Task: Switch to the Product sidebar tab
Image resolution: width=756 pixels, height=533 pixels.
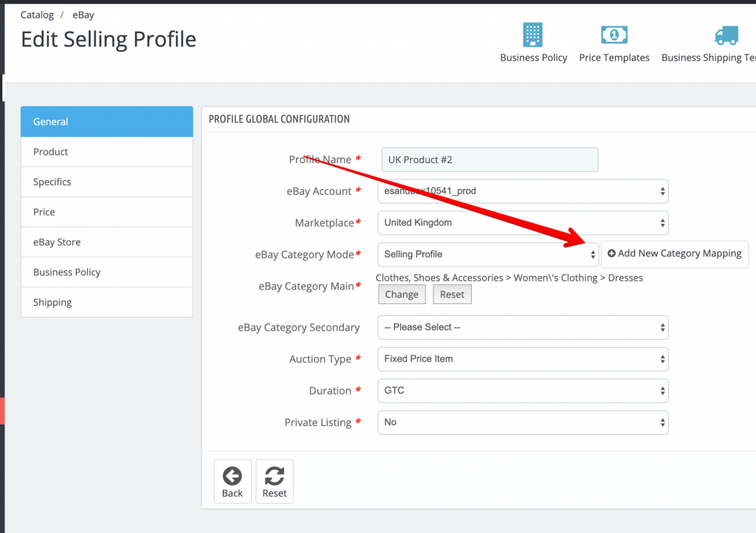Action: coord(106,152)
